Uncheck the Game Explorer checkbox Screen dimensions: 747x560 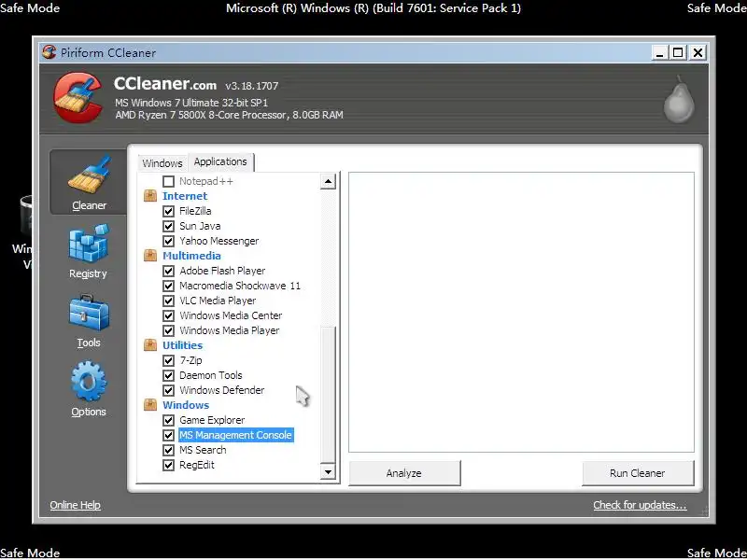point(168,420)
